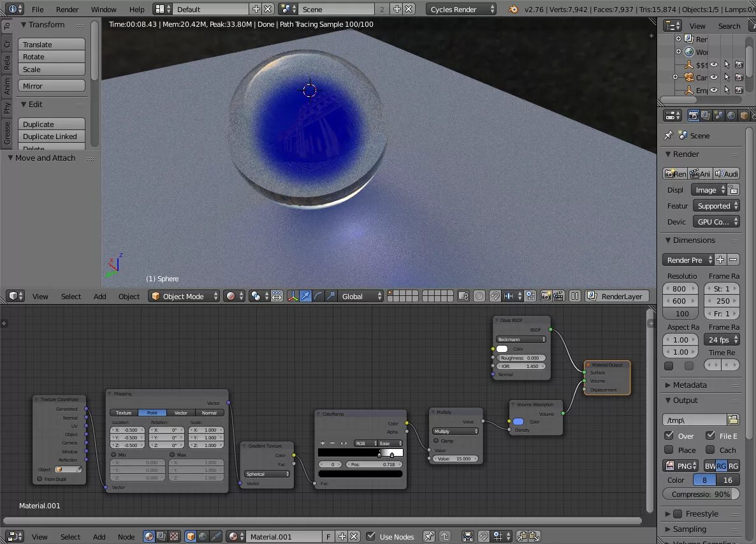This screenshot has height=544, width=756.
Task: Select the World properties globe tab
Action: click(x=731, y=115)
